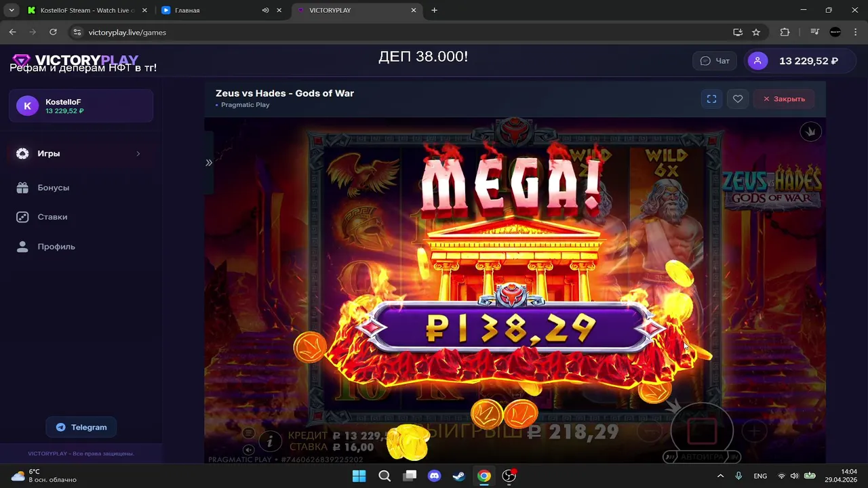Reload the page

53,32
